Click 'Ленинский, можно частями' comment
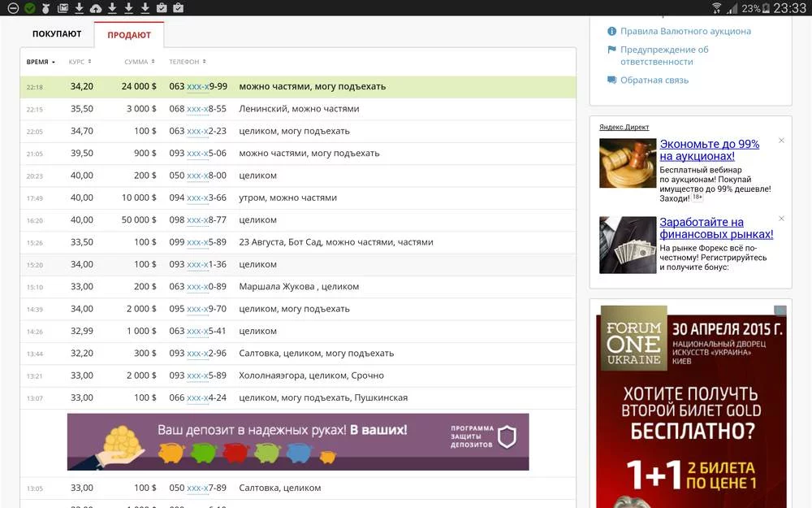This screenshot has height=508, width=812. [x=299, y=109]
